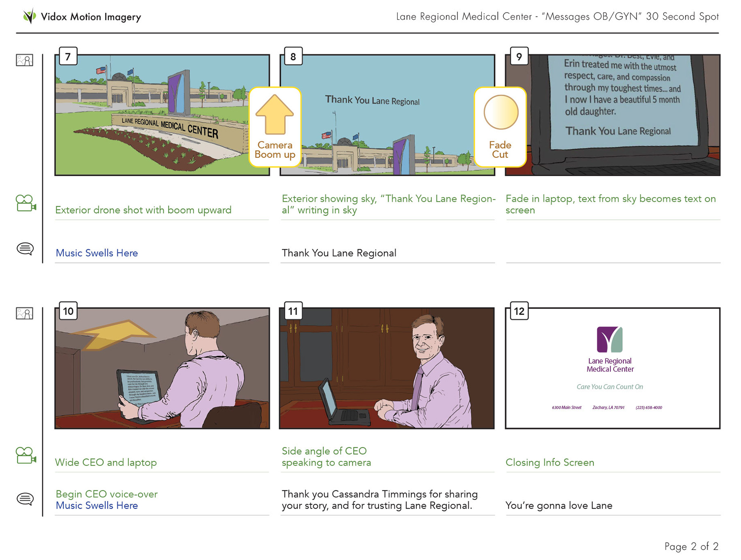Open storyboard frame 10 CEO with laptop
The height and width of the screenshot is (560, 741).
pyautogui.click(x=162, y=368)
